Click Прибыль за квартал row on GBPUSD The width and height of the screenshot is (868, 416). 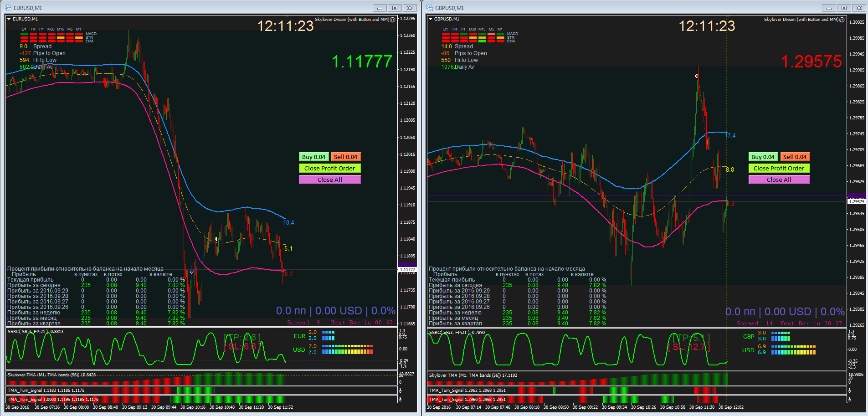(518, 324)
